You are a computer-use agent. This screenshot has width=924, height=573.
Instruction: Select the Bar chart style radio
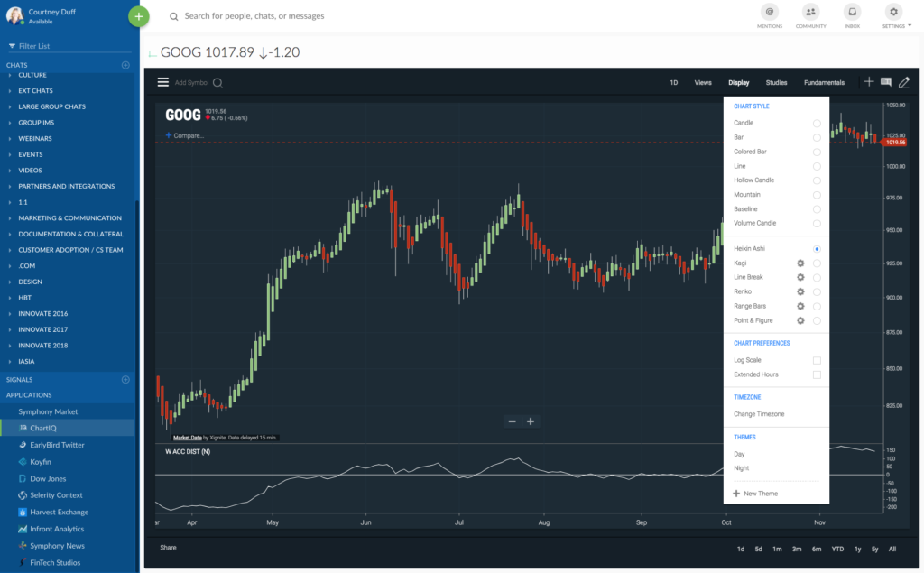817,137
